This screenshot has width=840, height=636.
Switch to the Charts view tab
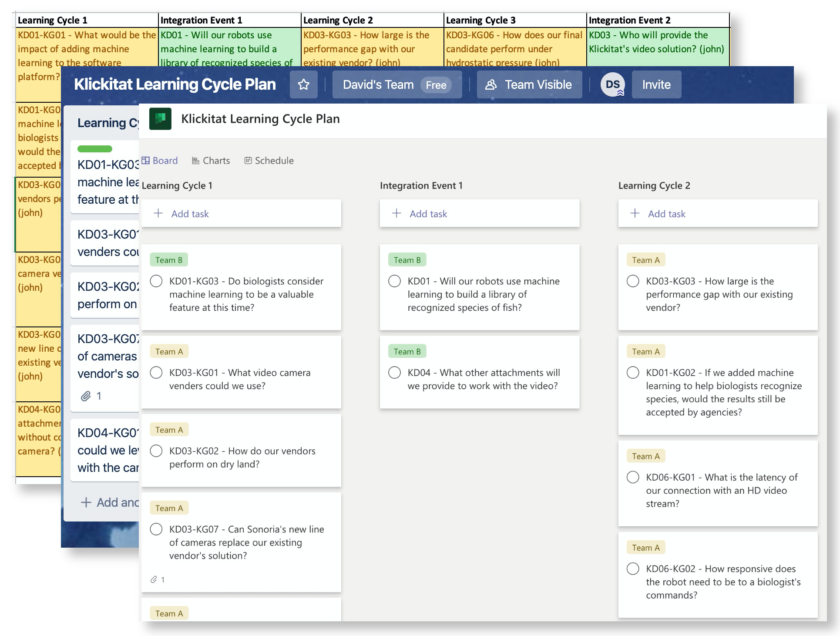(x=211, y=161)
